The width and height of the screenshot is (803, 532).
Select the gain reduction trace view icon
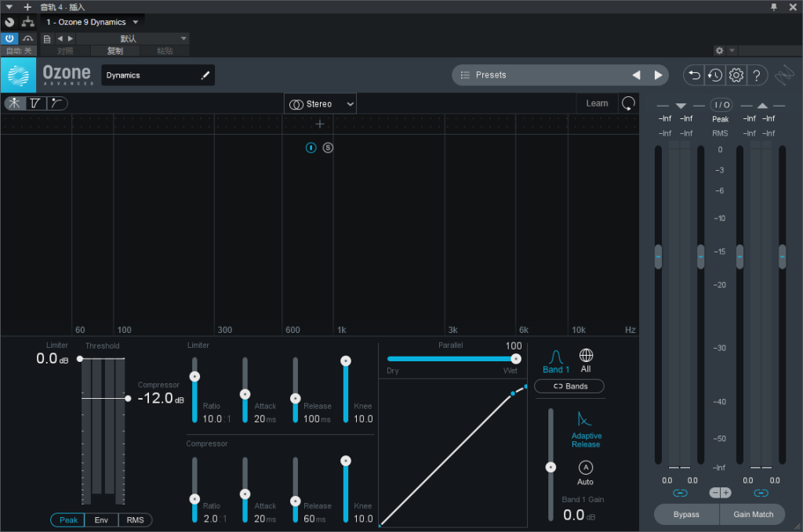tap(35, 103)
